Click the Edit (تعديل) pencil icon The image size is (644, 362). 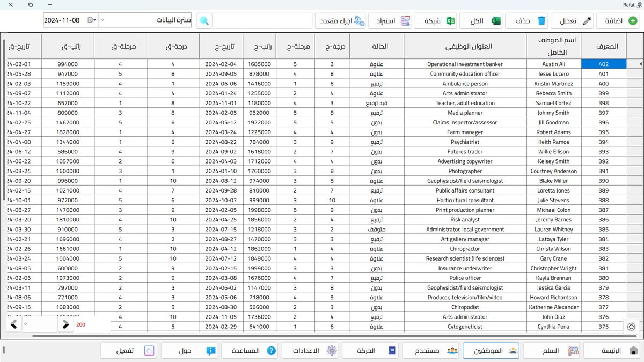pos(588,21)
